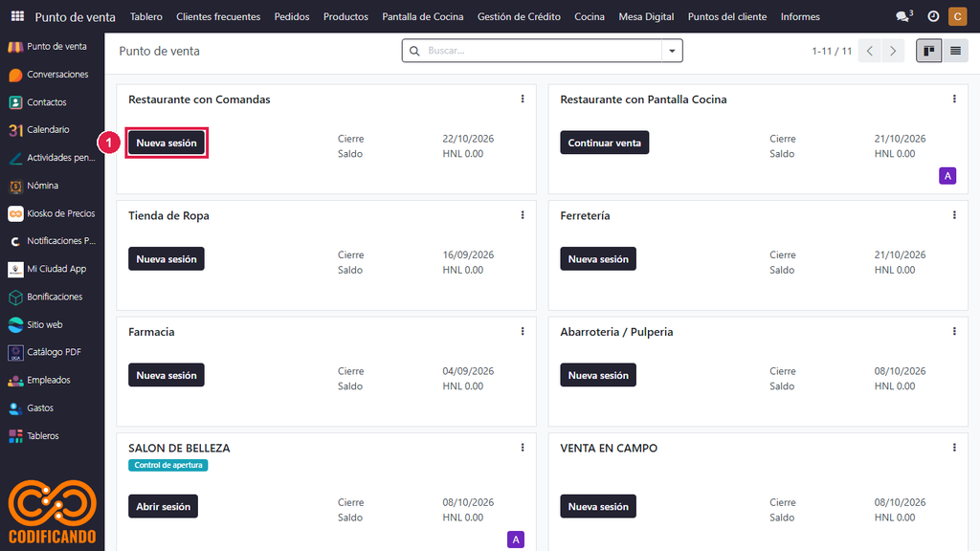
Task: Click Tienda de Ropa card title
Action: click(x=168, y=215)
